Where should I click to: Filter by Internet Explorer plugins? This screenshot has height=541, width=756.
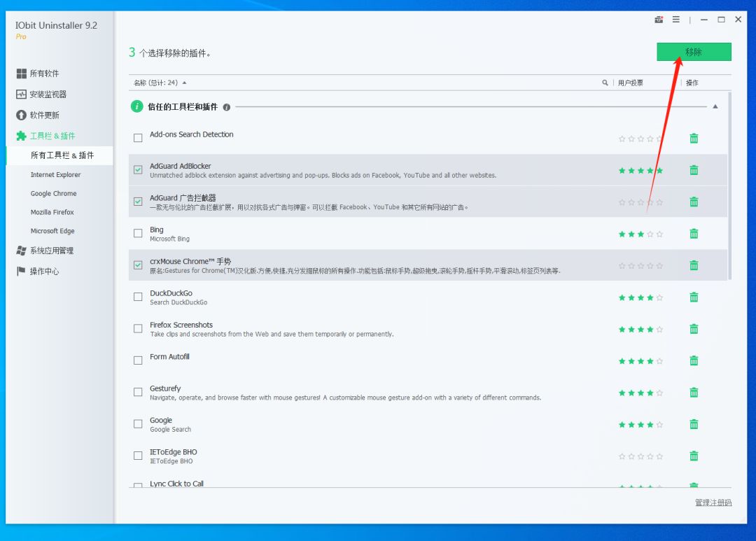pyautogui.click(x=55, y=174)
